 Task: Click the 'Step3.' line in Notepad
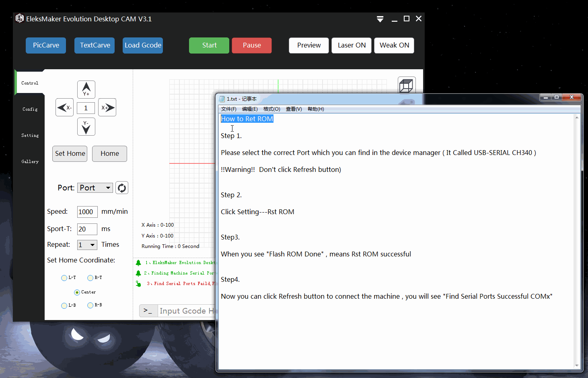pos(230,237)
